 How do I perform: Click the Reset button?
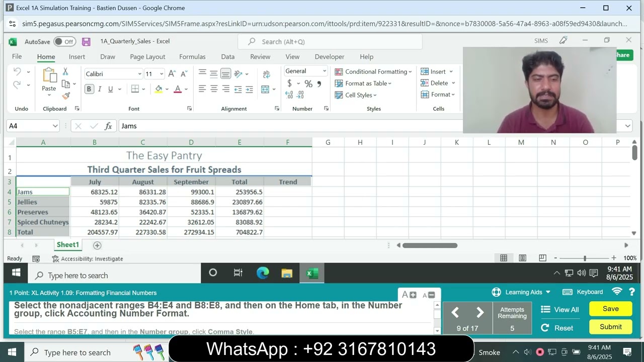click(557, 328)
